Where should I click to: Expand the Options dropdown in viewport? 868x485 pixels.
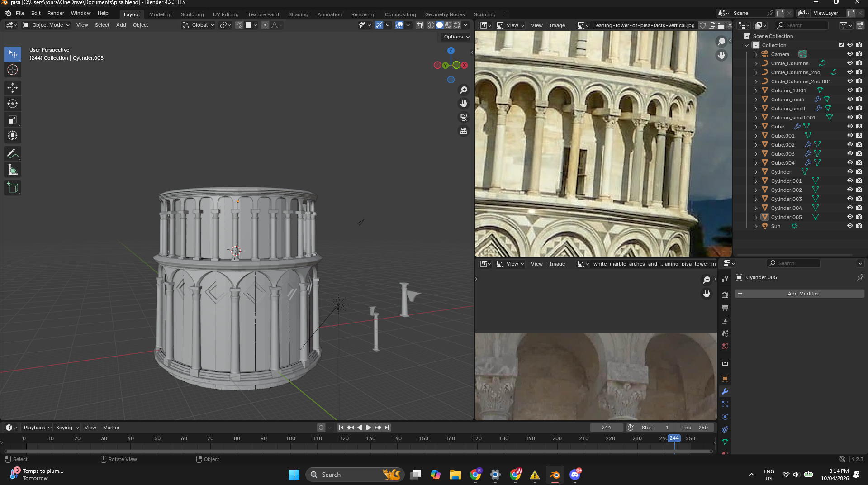(456, 37)
